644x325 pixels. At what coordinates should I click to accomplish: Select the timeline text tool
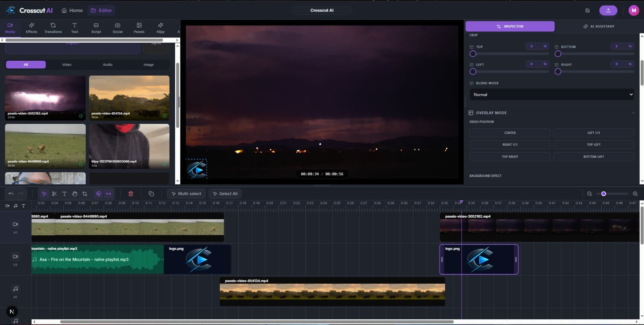(64, 194)
